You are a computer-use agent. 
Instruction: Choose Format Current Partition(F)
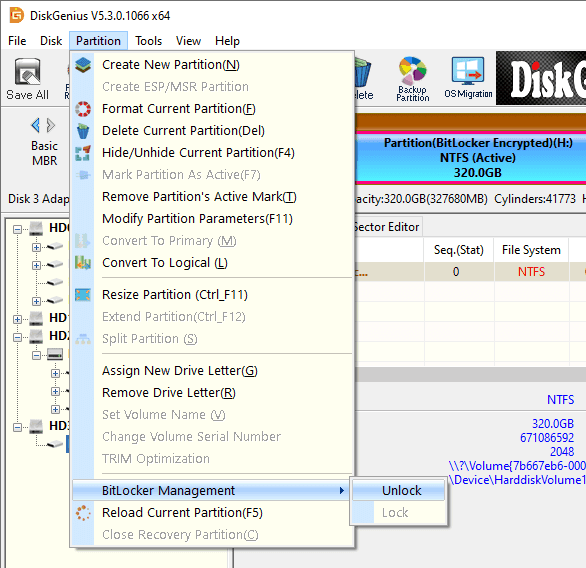coord(212,109)
